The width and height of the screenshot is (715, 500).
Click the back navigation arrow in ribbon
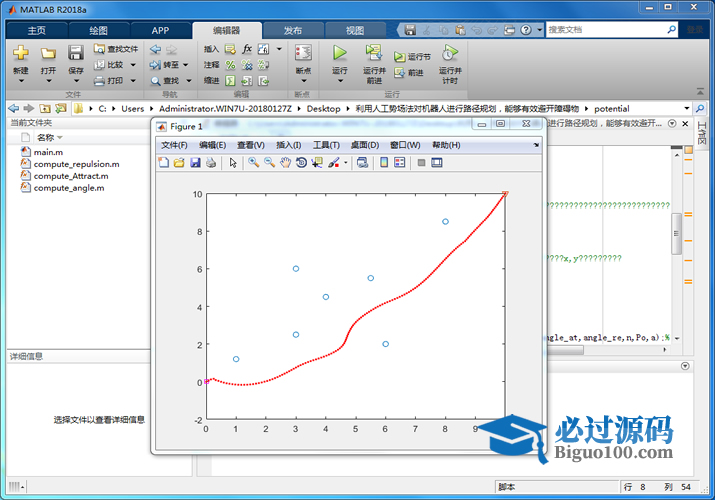(155, 49)
